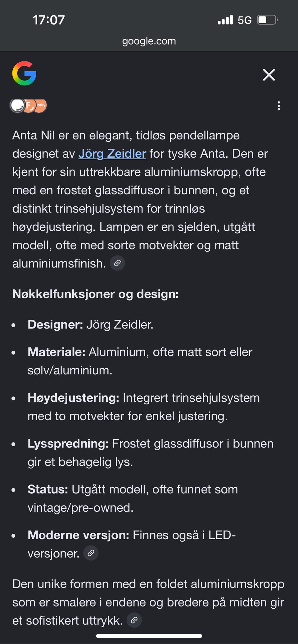This screenshot has width=298, height=644.
Task: Tap the link icon after the final paragraph
Action: click(135, 620)
